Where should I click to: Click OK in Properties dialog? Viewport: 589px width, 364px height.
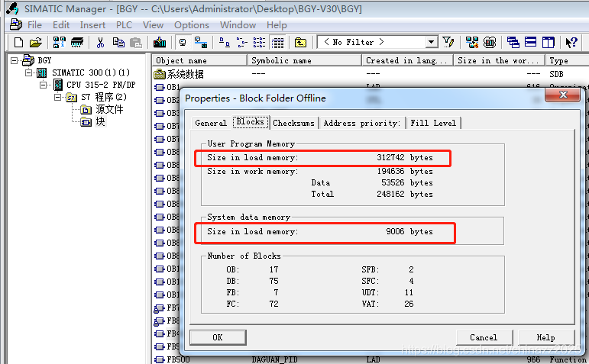(x=218, y=337)
